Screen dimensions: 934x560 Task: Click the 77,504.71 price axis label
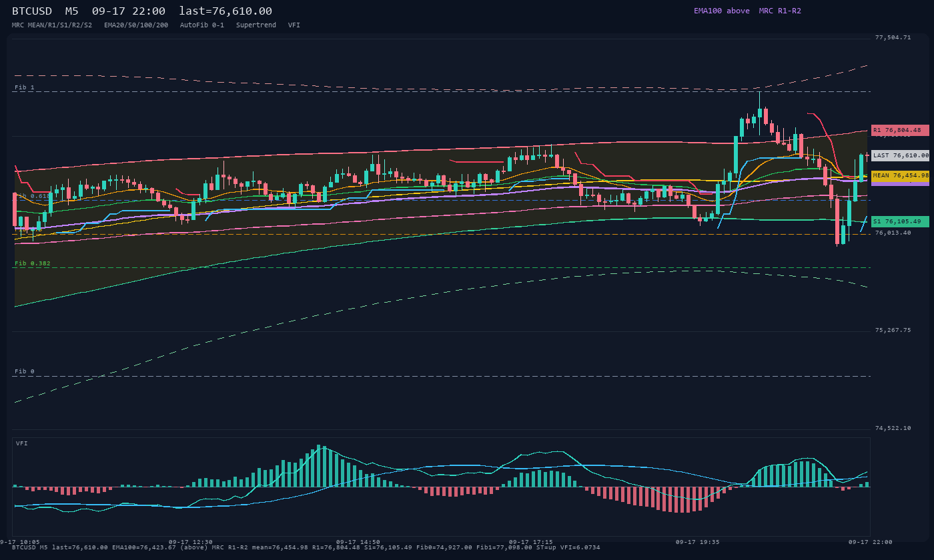click(x=893, y=38)
